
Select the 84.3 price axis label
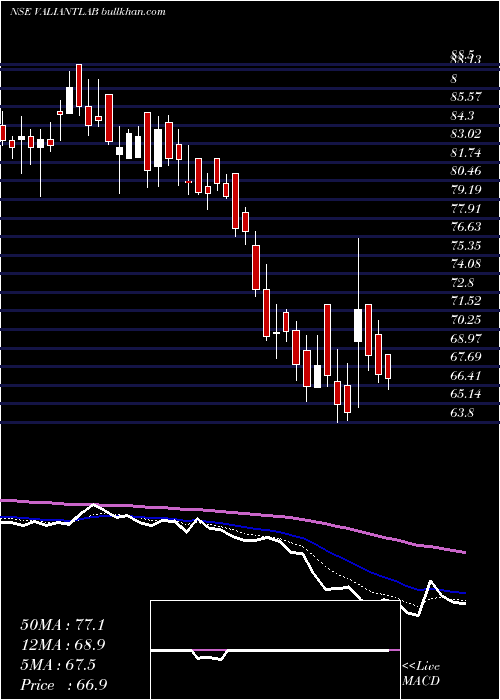pos(463,116)
